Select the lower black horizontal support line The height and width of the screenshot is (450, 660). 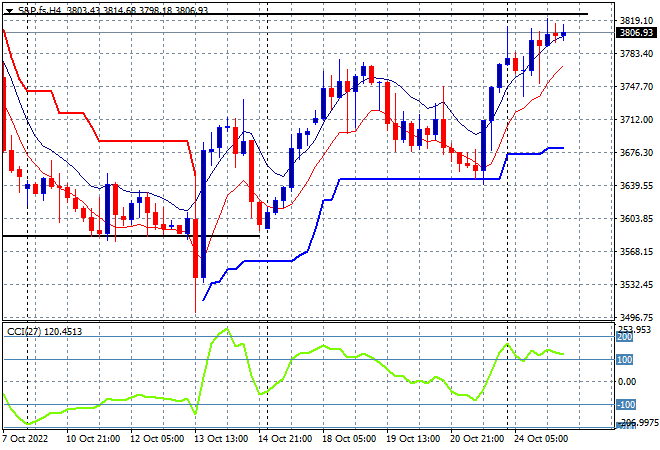tap(131, 236)
